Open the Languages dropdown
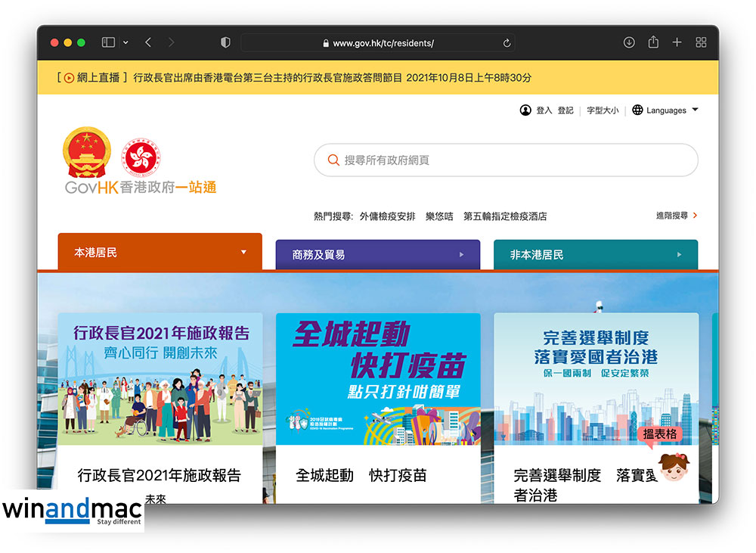The height and width of the screenshot is (553, 756). click(665, 110)
